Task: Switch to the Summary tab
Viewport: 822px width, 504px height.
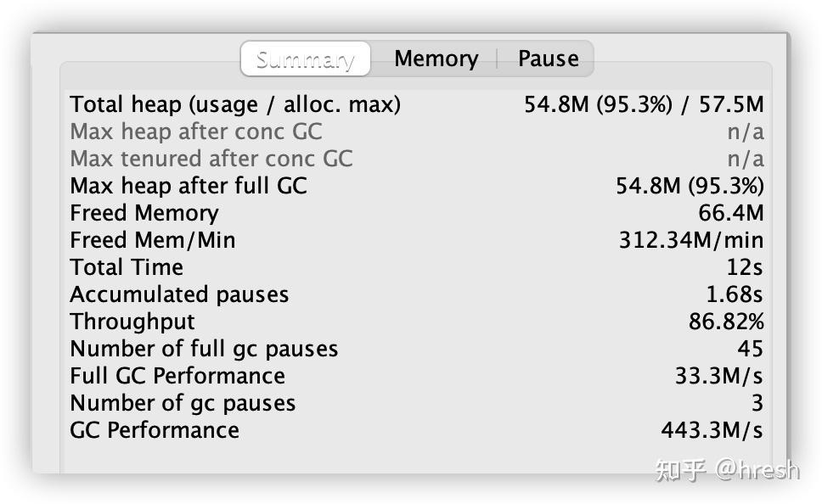Action: (x=305, y=59)
